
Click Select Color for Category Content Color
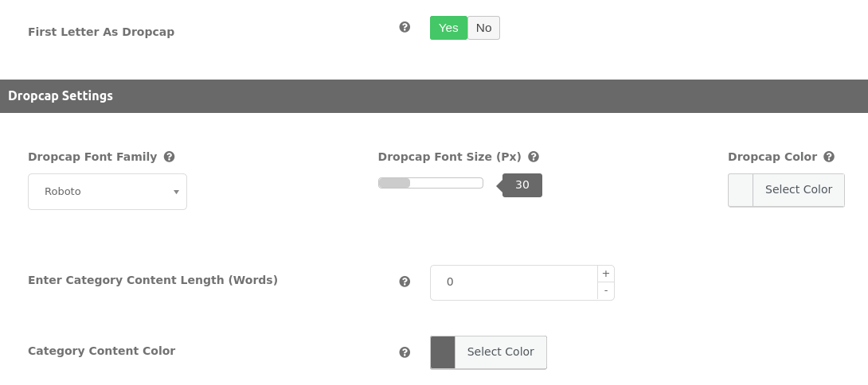[500, 352]
